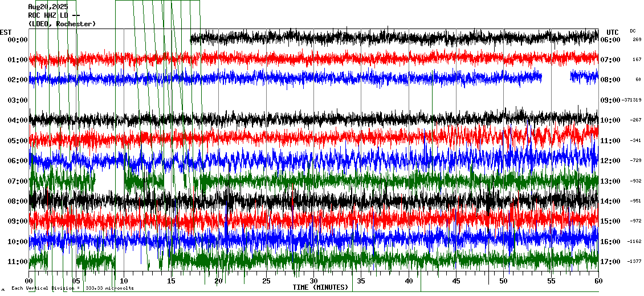
Task: Select the DC value -371319
Action: point(632,100)
